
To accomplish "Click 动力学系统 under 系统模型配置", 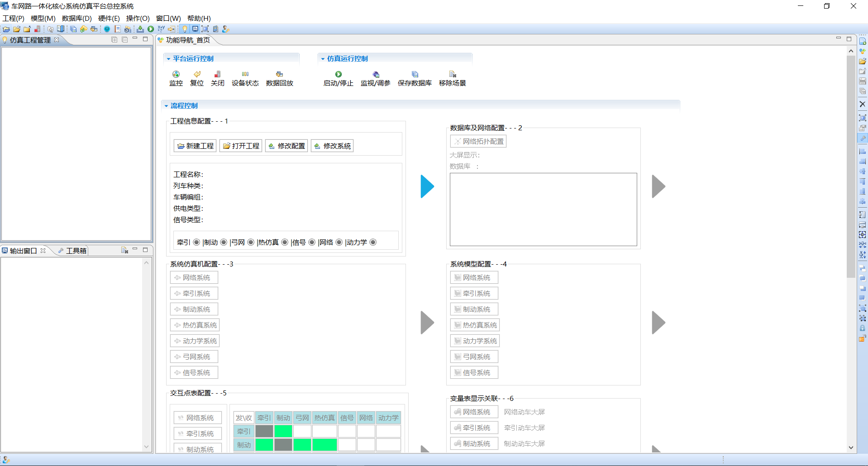I will click(475, 341).
